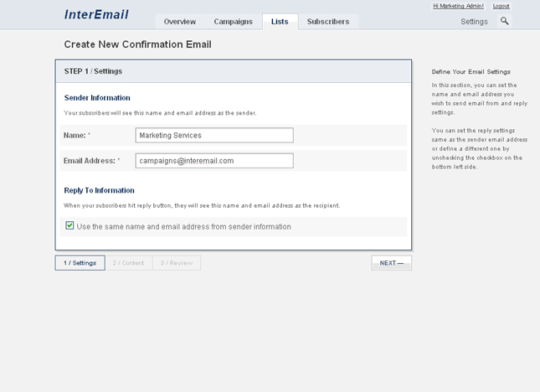Open Settings in the top navigation

point(474,22)
